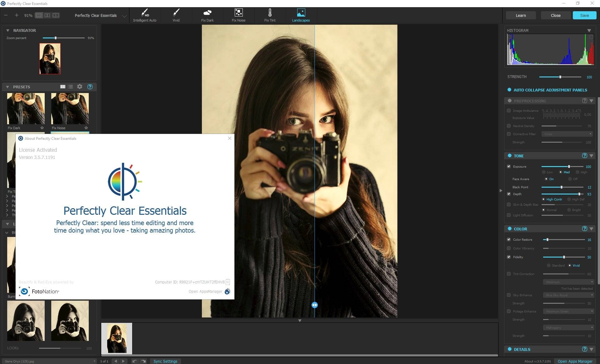Collapse the Presets panel
600x364 pixels.
pyautogui.click(x=8, y=87)
